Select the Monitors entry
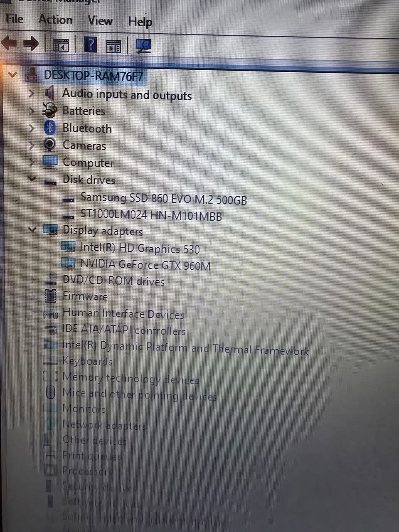 (x=84, y=409)
